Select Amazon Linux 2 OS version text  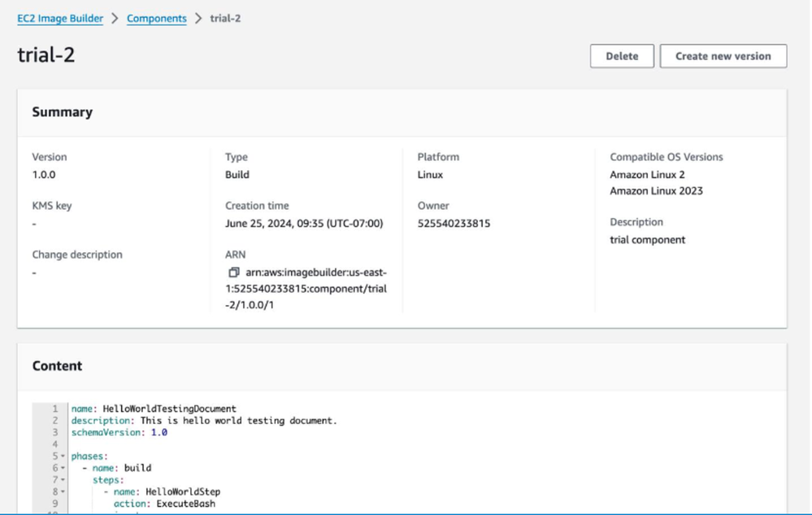point(647,175)
